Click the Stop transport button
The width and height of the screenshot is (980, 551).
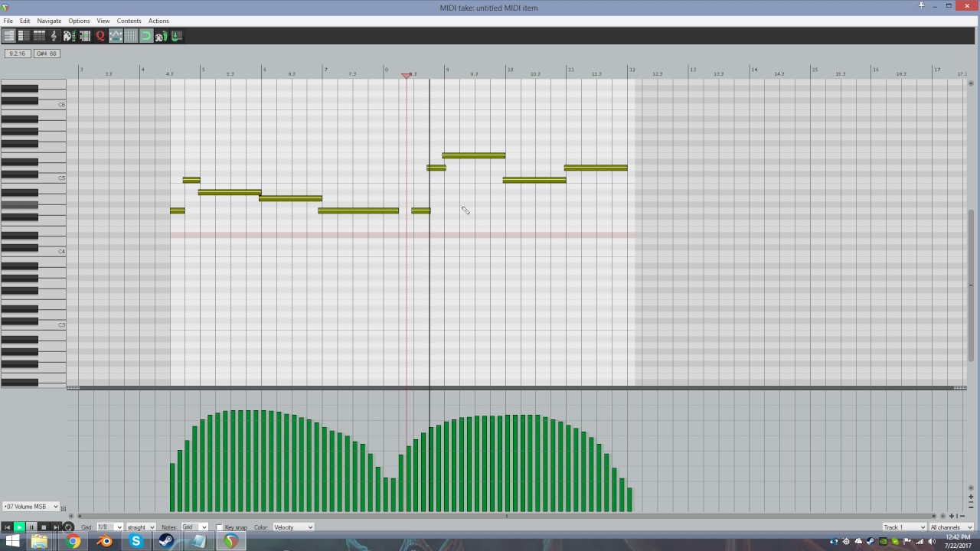[x=44, y=527]
